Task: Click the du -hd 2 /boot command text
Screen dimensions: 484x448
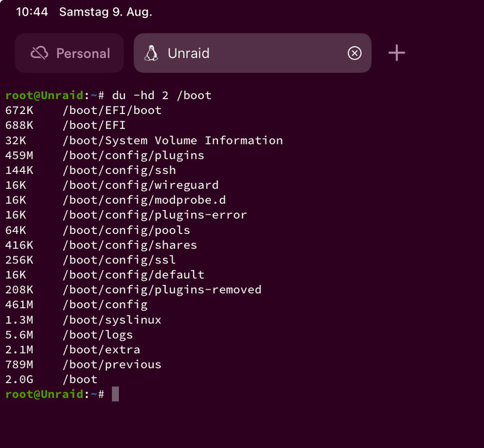Action: click(162, 96)
